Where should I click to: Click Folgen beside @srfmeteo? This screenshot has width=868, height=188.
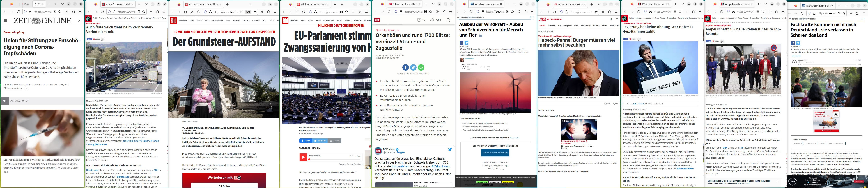pyautogui.click(x=401, y=153)
